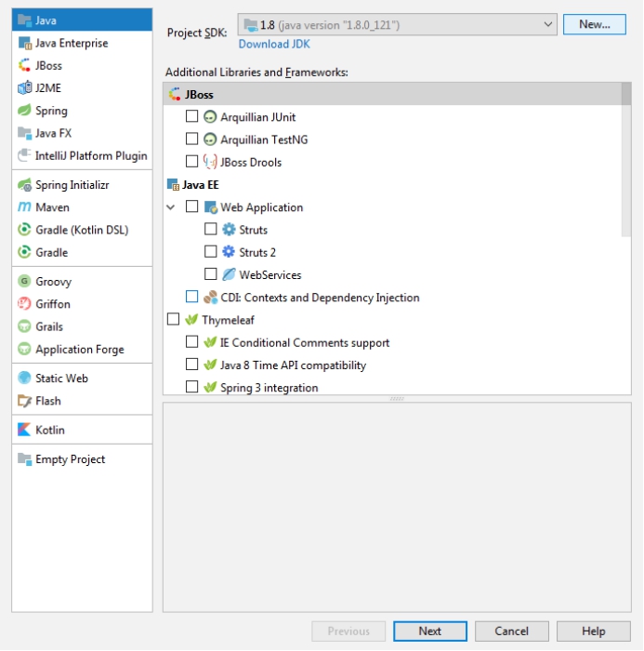Viewport: 644px width, 651px height.
Task: Choose the IntelliJ Platform Plugin icon
Action: point(24,155)
